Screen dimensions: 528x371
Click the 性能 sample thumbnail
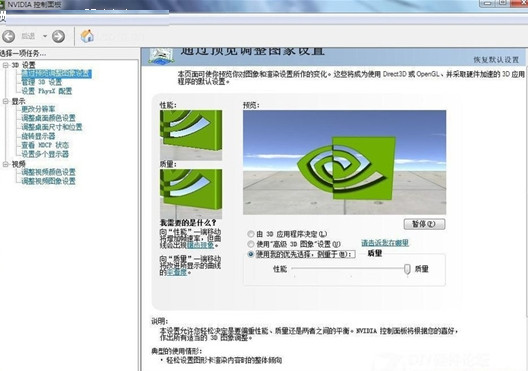[x=191, y=135]
